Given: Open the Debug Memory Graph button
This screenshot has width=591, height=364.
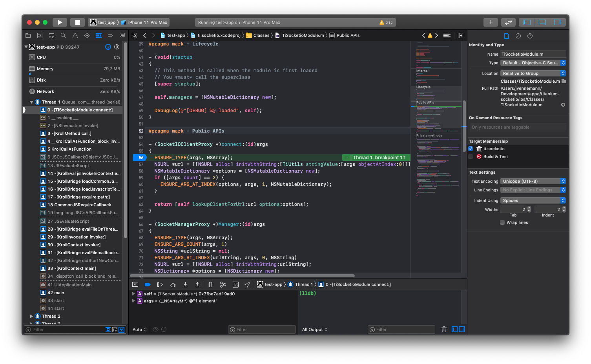Looking at the screenshot, I should [223, 284].
